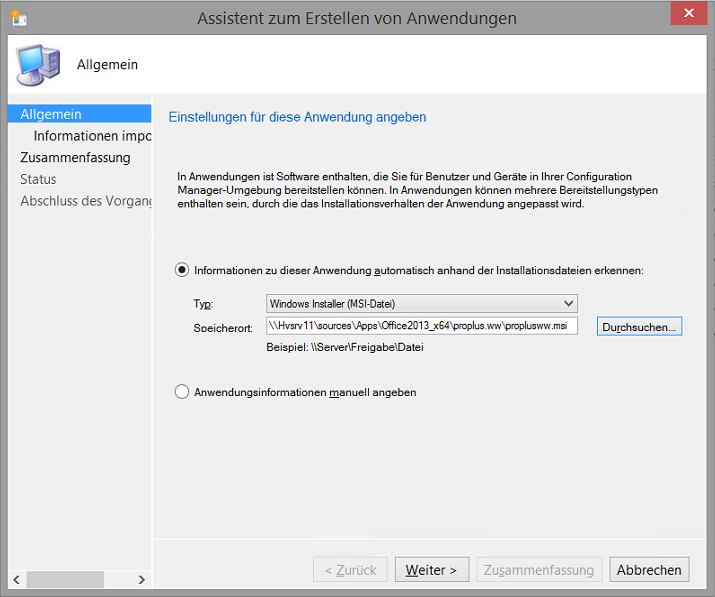Image resolution: width=715 pixels, height=597 pixels.
Task: Click the sidebar scroll left arrow
Action: click(x=16, y=580)
